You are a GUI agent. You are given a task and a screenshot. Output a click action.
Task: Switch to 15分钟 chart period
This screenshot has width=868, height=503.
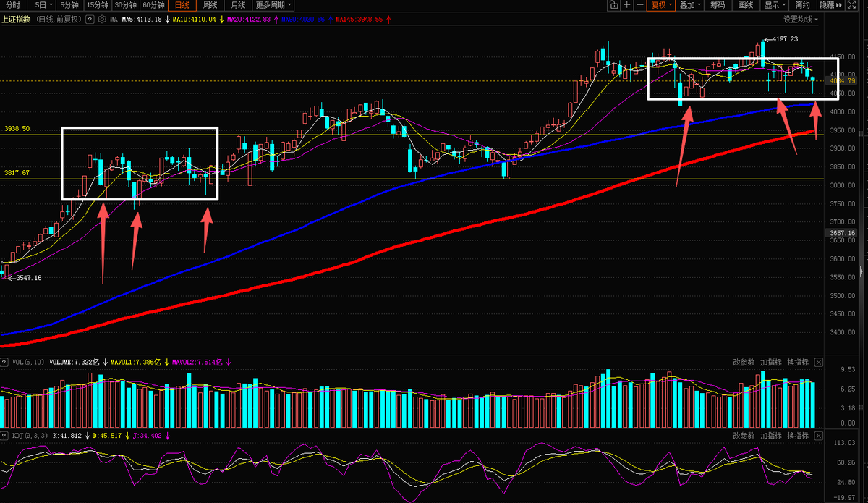[98, 5]
